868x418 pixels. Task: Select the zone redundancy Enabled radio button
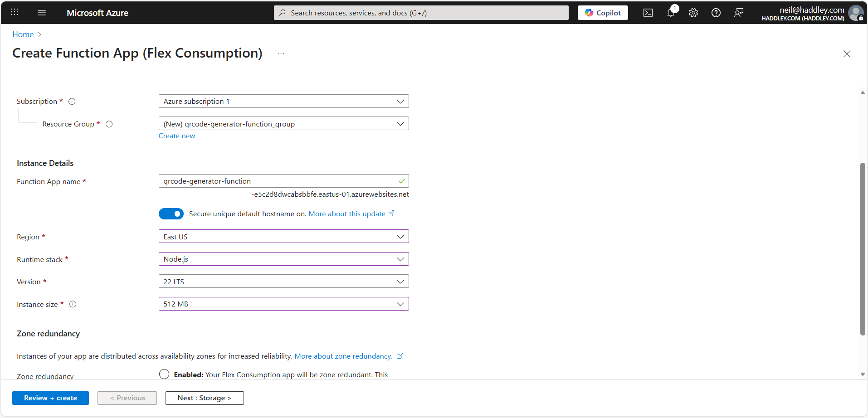164,374
